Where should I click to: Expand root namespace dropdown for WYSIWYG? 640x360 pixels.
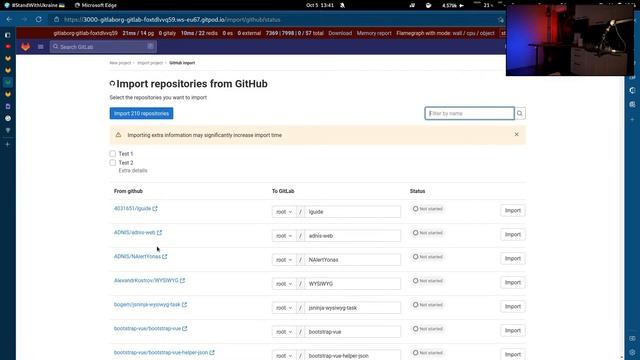(284, 284)
